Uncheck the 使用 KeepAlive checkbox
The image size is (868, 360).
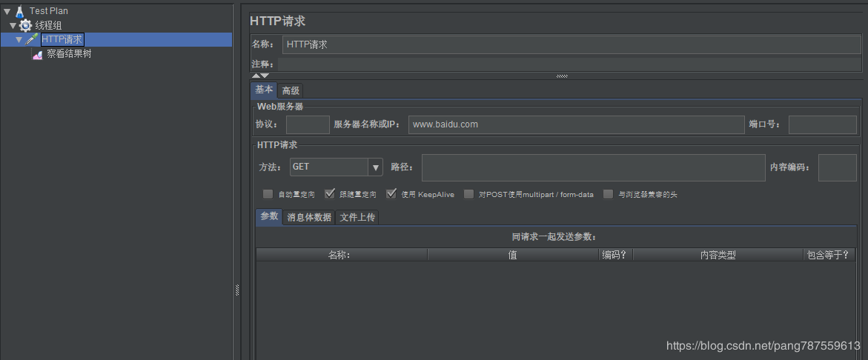(x=392, y=194)
